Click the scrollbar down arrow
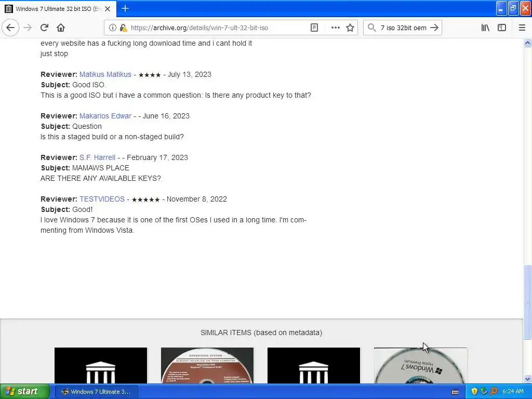The width and height of the screenshot is (532, 399). click(x=527, y=379)
